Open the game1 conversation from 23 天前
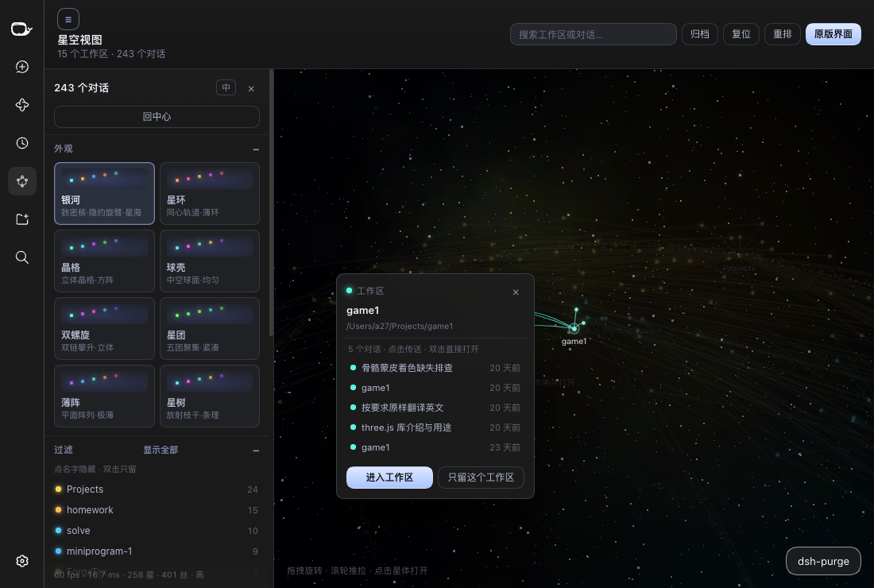 [435, 447]
